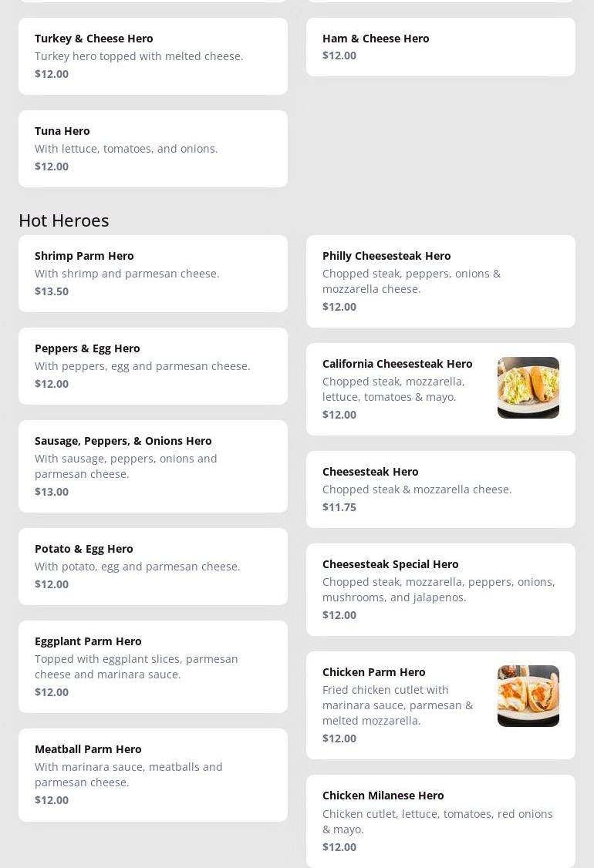Open the Eggplant Parm Hero item
The width and height of the screenshot is (594, 868).
[x=153, y=667]
